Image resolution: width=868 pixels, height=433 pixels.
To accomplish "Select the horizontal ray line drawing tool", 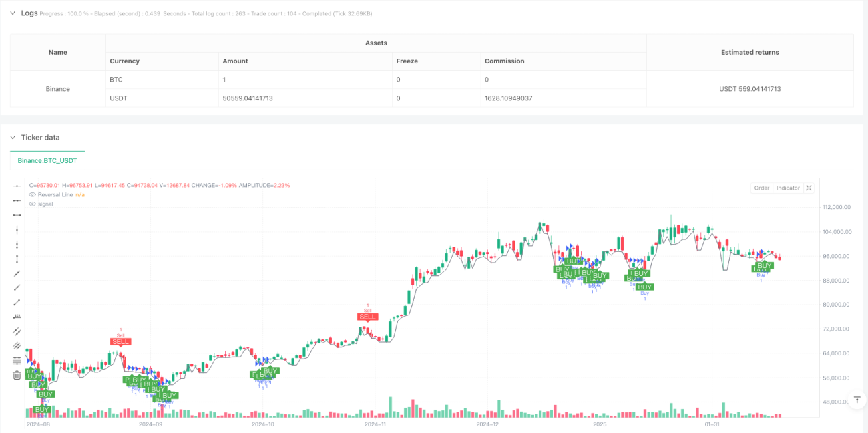I will pyautogui.click(x=17, y=200).
